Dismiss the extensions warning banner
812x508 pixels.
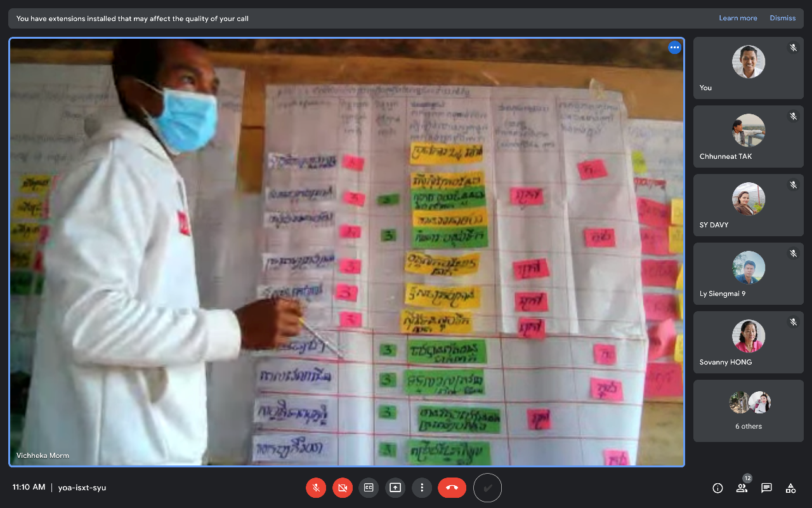(x=782, y=18)
